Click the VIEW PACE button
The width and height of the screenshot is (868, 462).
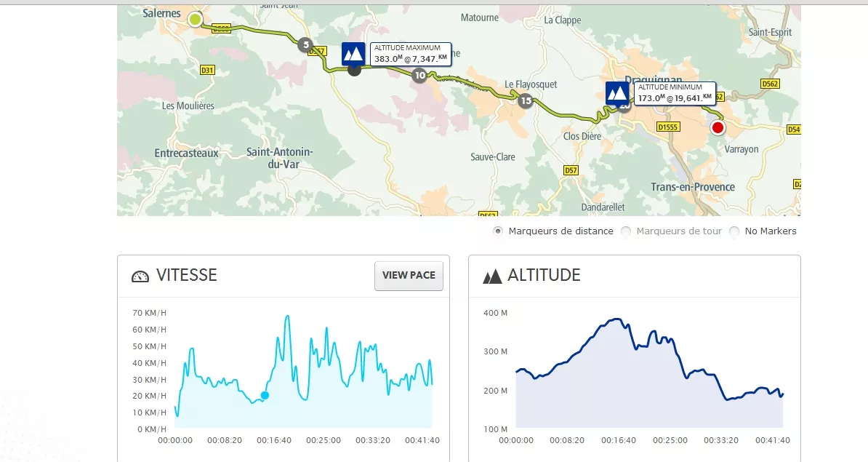point(409,275)
